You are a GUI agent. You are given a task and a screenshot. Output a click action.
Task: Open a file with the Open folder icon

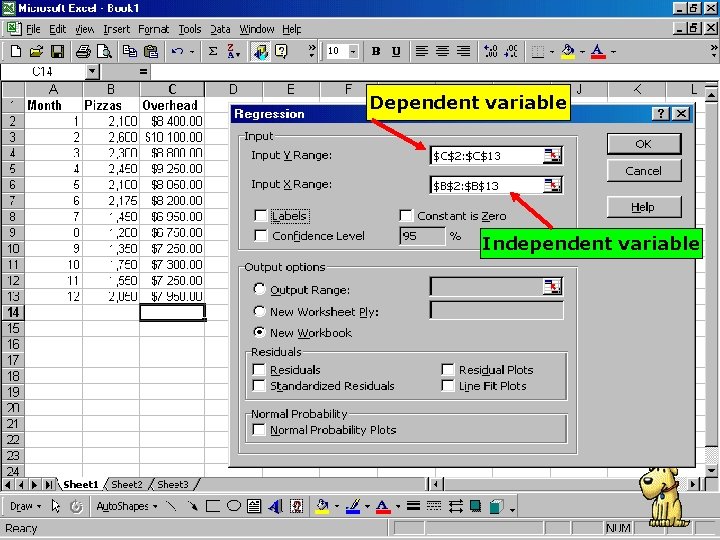[36, 51]
